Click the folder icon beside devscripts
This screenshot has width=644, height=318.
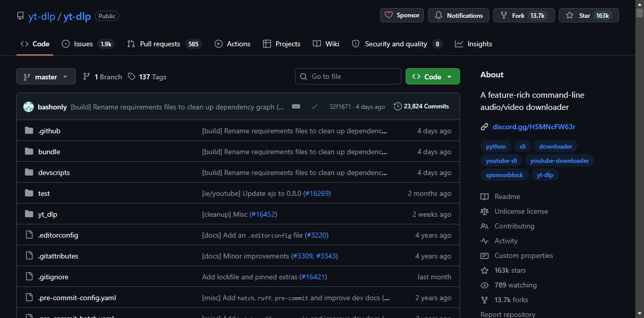[29, 172]
